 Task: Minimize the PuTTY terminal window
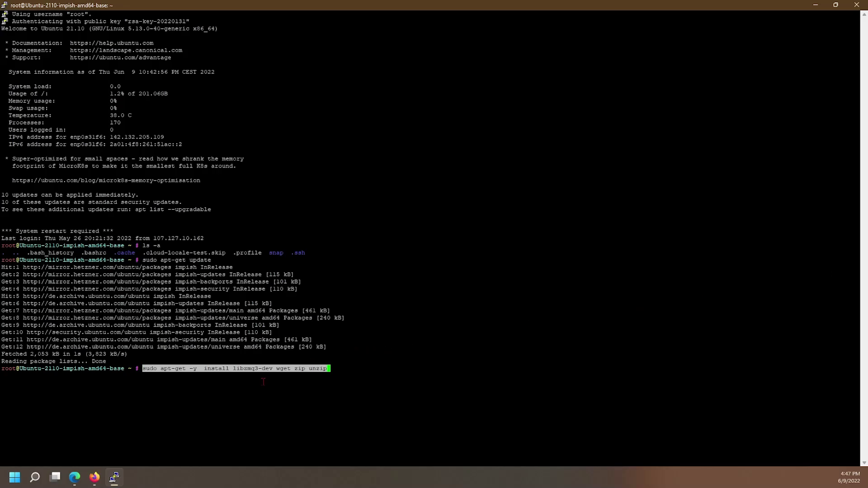pos(815,5)
